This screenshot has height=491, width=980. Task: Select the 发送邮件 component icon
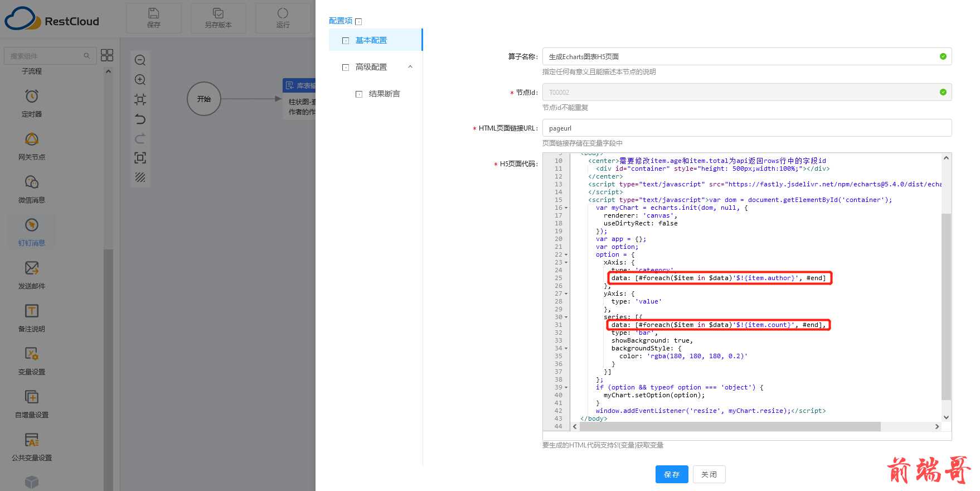coord(32,268)
